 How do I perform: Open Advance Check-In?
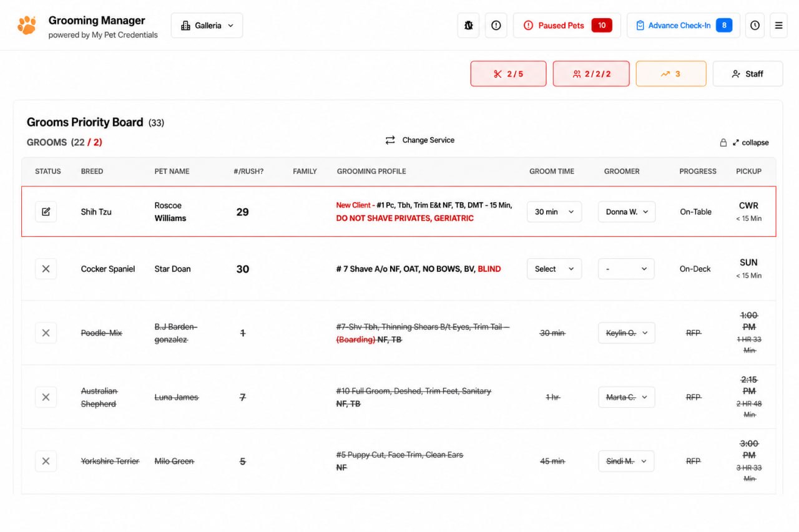tap(684, 26)
